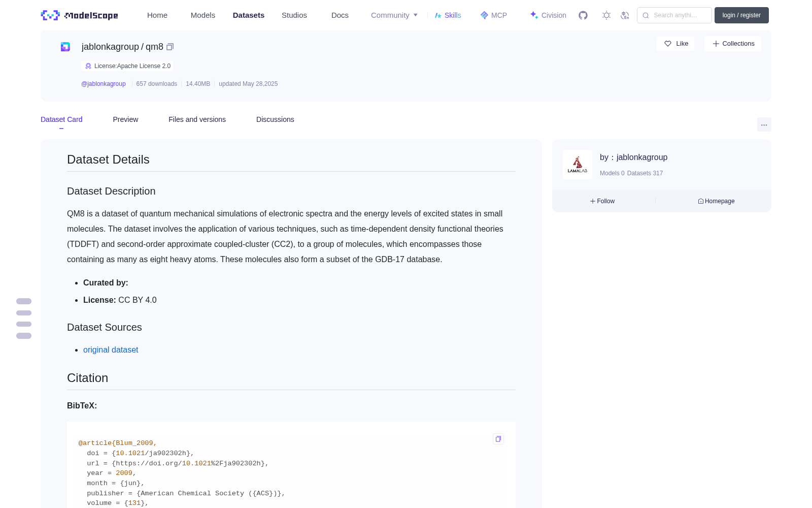Image resolution: width=812 pixels, height=508 pixels.
Task: Click License: Apache License 2.0 tag
Action: (127, 66)
